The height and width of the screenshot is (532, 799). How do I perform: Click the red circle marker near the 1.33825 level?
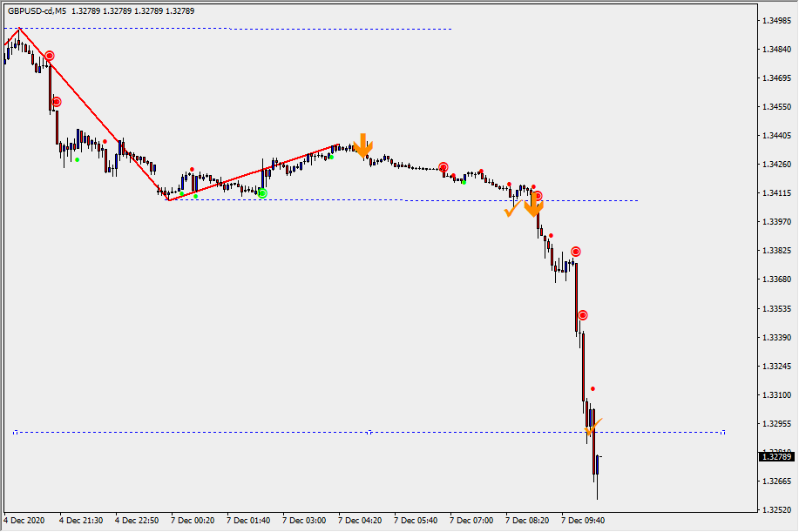click(575, 252)
